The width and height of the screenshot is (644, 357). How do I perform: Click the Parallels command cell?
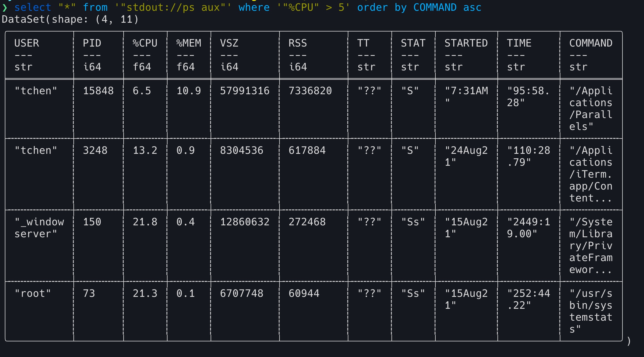tap(591, 109)
